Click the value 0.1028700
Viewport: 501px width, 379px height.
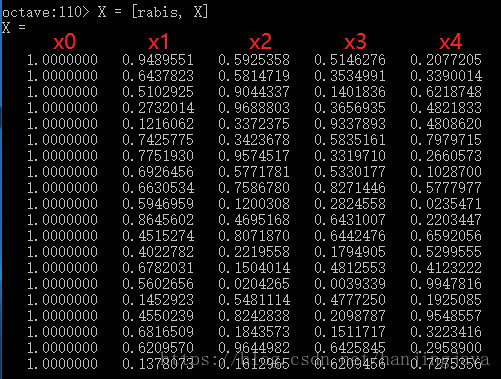click(446, 172)
